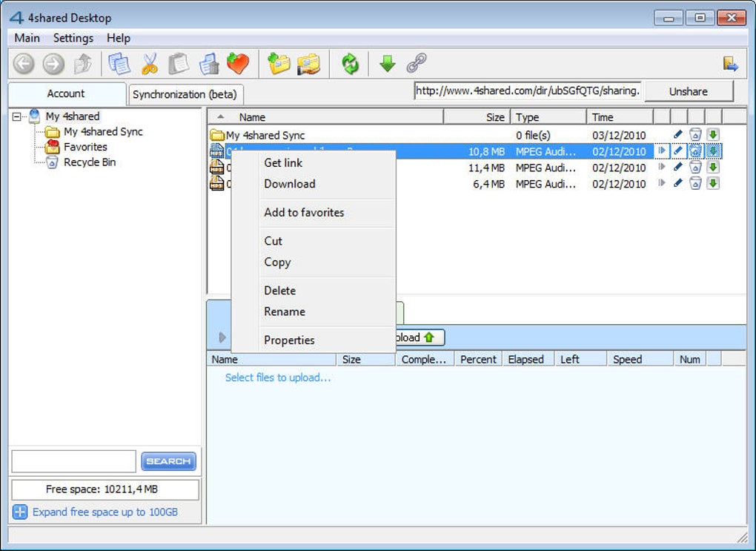Open Recycle Bin in the tree
756x551 pixels.
click(x=90, y=162)
